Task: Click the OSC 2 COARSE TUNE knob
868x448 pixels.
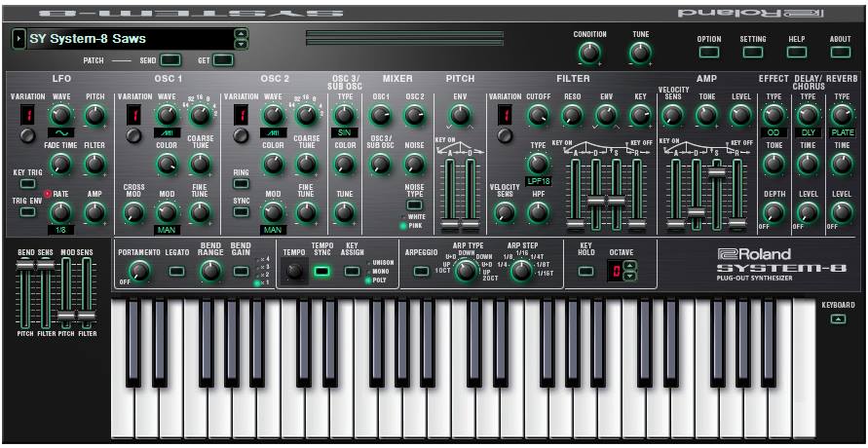Action: (x=306, y=164)
